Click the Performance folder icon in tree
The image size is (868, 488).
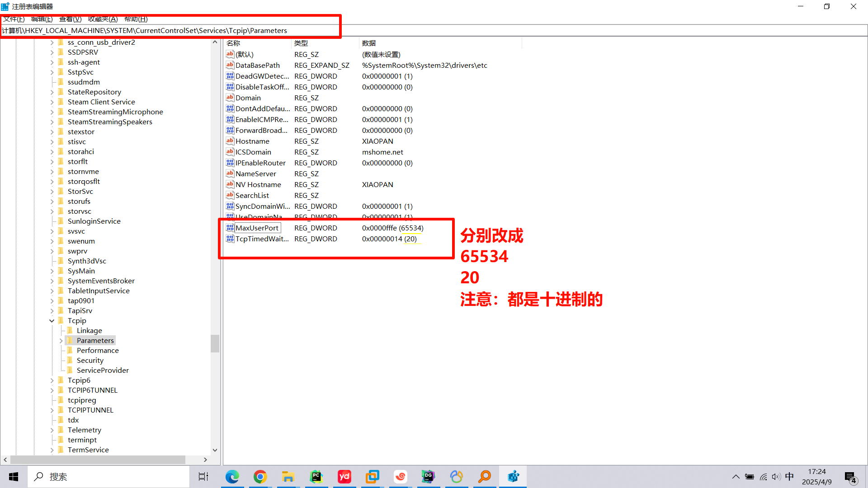click(x=70, y=350)
